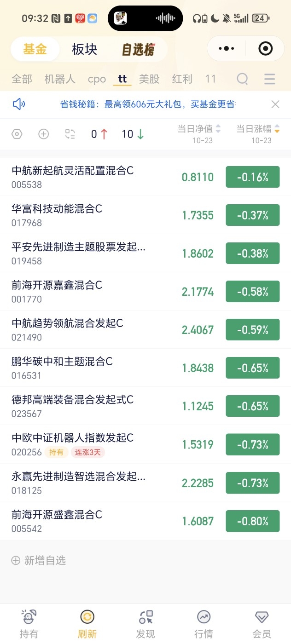This screenshot has width=291, height=644.
Task: Tap the scan layout icon beside plus
Action: point(70,134)
